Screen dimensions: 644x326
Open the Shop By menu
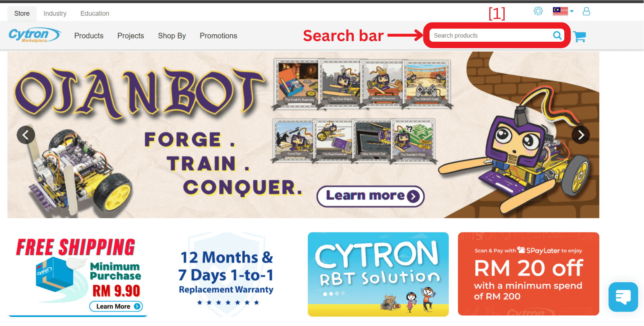(172, 36)
